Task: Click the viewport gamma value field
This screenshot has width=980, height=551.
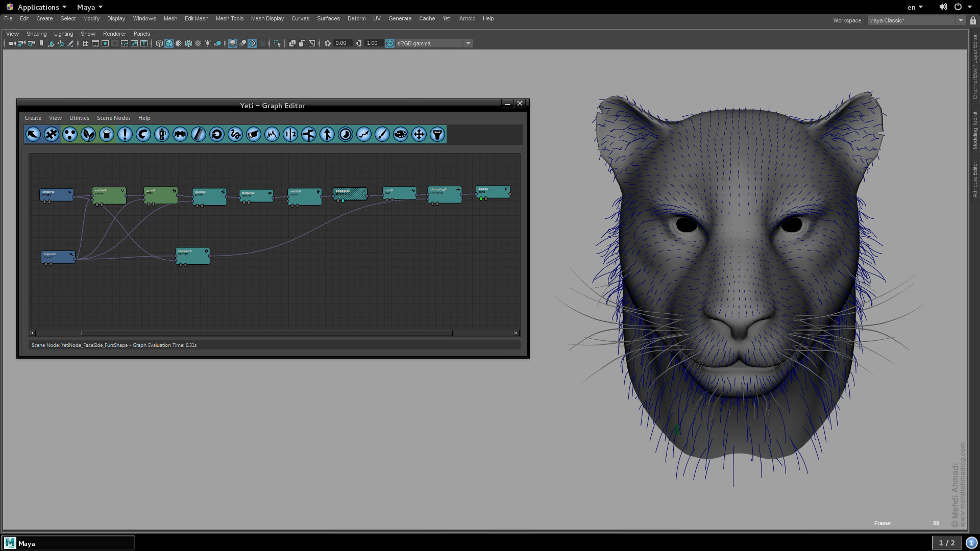Action: (x=373, y=43)
